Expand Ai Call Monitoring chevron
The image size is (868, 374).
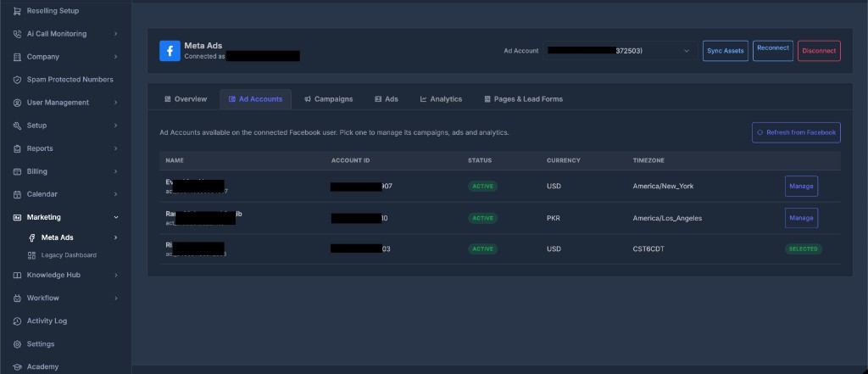[115, 34]
